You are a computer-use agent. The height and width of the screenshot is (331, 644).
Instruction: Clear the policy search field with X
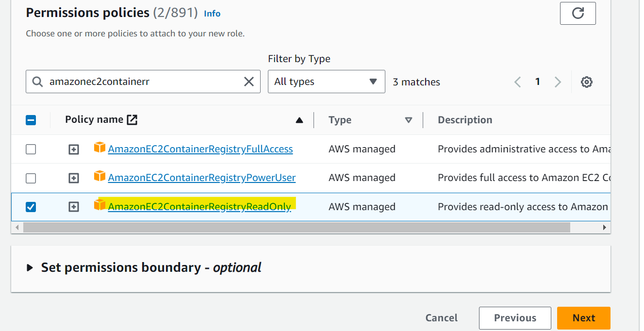pos(248,82)
